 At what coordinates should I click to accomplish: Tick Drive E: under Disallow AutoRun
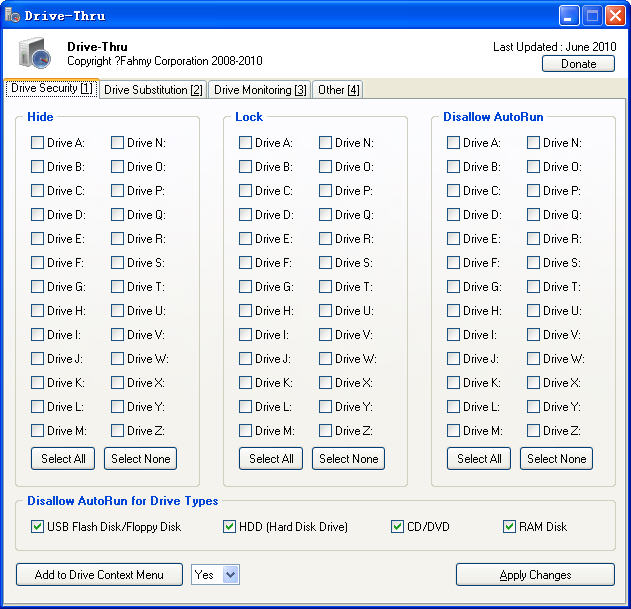point(454,239)
